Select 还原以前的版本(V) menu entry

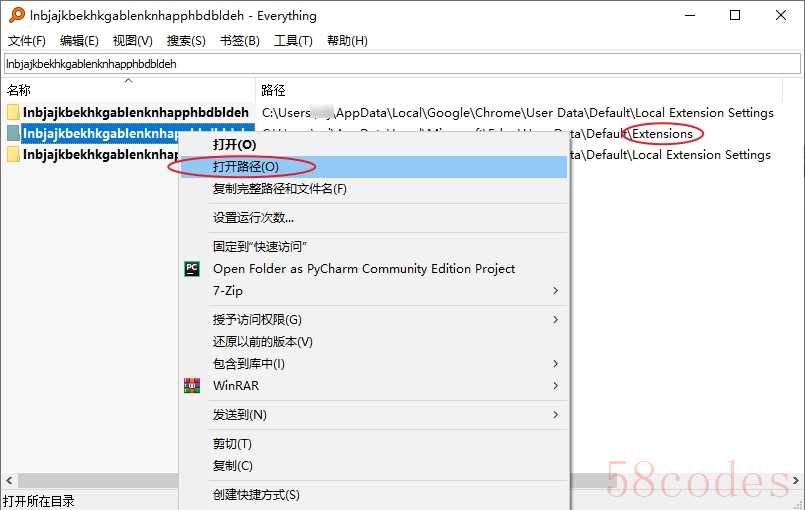pos(263,342)
